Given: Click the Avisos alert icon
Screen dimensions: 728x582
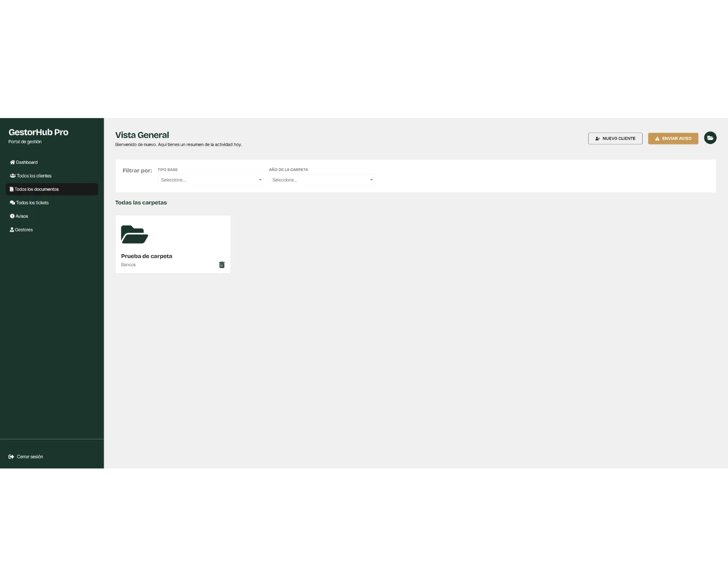Looking at the screenshot, I should click(x=12, y=216).
